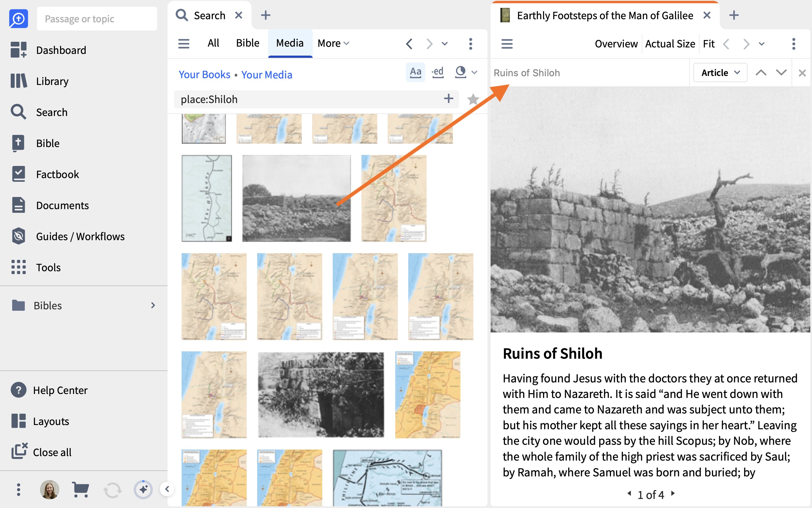Image resolution: width=812 pixels, height=508 pixels.
Task: Open the book panel kebab menu
Action: click(794, 44)
